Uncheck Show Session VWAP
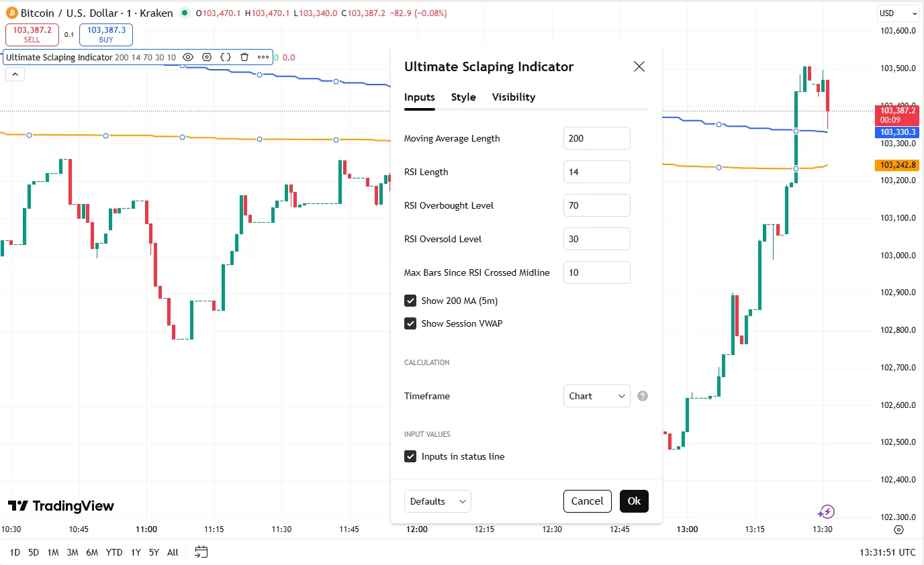Viewport: 924px width, 565px height. pos(410,323)
